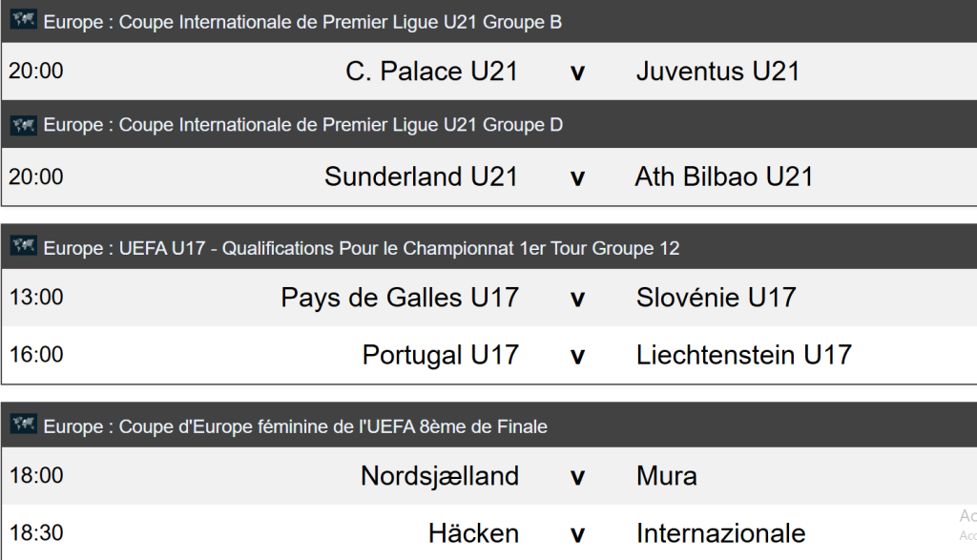Click the 'v' in Sunderland U21 match row

577,177
